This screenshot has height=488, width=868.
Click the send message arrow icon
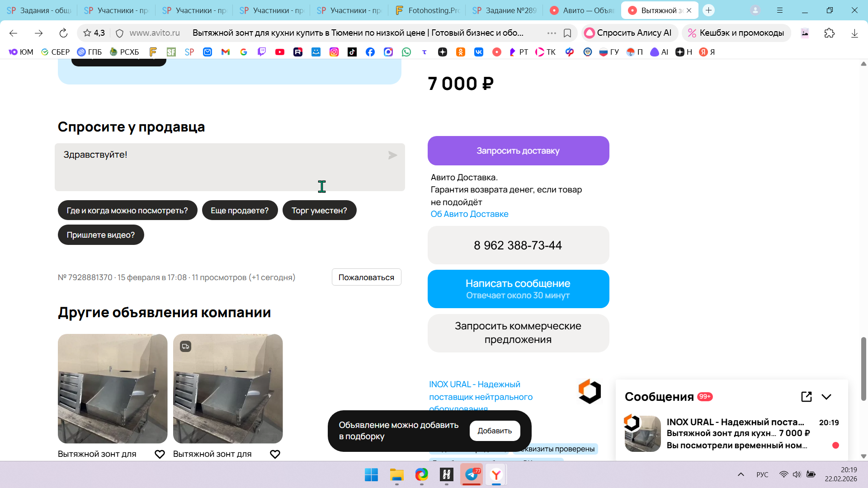(392, 155)
